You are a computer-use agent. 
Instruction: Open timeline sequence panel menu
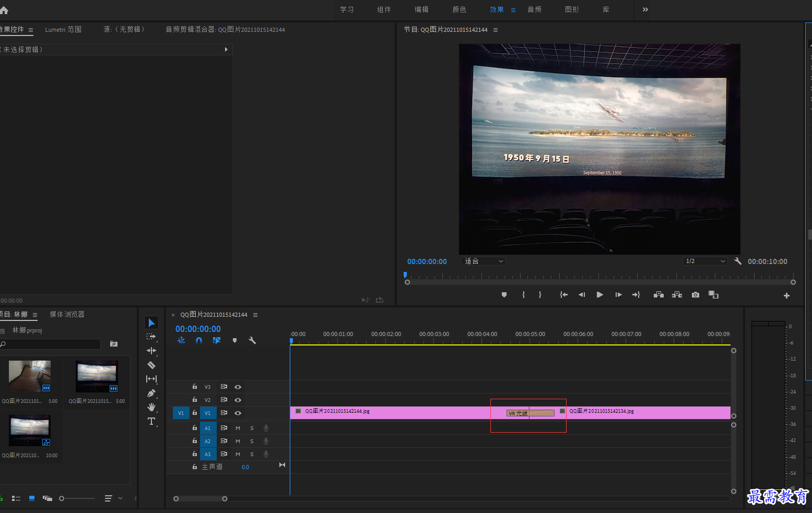click(x=255, y=315)
